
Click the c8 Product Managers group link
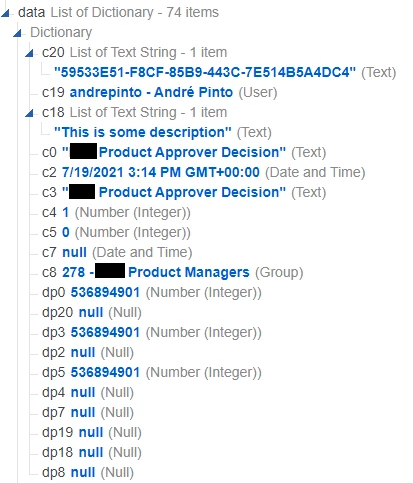156,272
